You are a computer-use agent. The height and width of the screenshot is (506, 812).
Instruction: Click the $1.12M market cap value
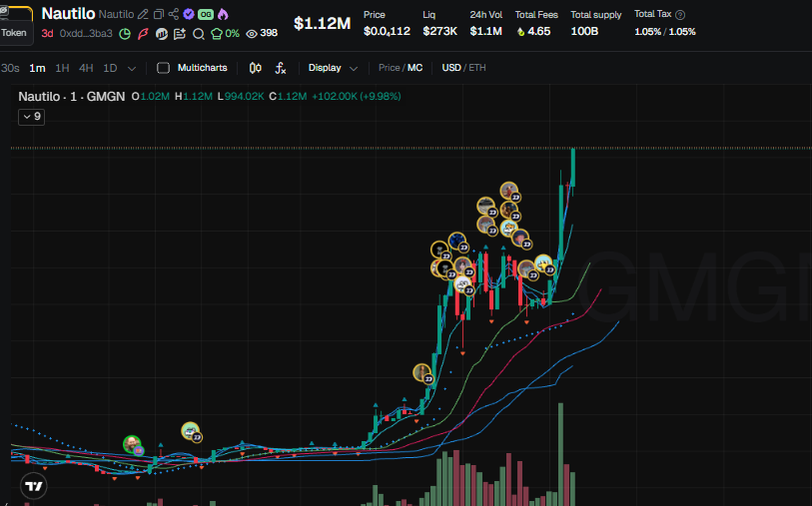tap(323, 23)
